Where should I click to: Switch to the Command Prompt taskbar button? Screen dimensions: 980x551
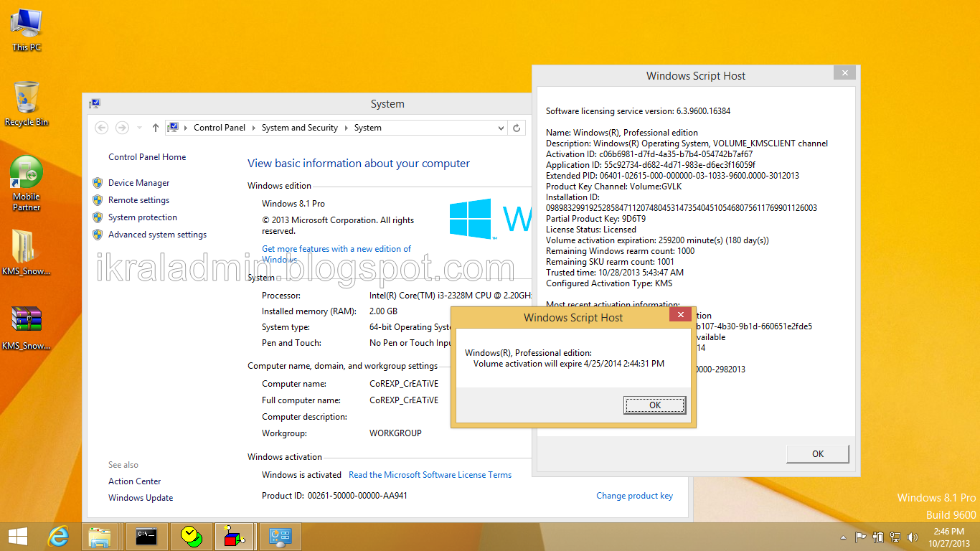(x=147, y=536)
